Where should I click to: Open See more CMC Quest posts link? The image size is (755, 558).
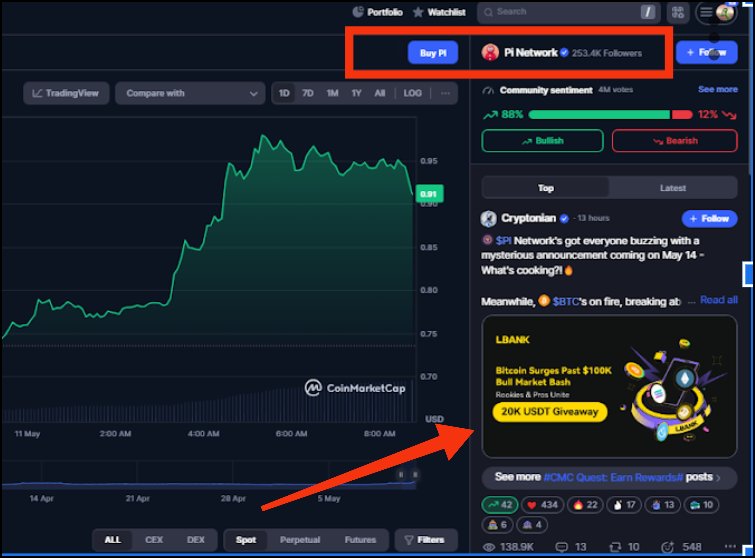coord(609,477)
